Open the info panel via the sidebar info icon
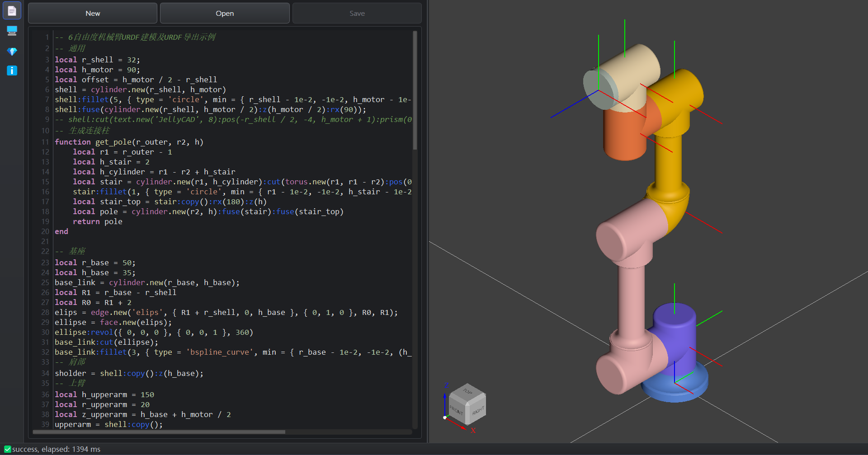The width and height of the screenshot is (868, 455). [12, 70]
